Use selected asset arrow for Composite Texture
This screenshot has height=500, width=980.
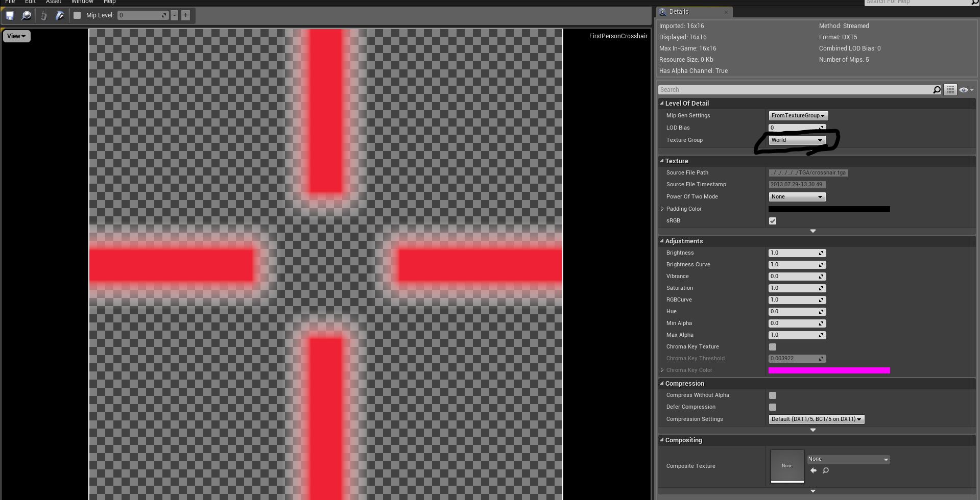point(814,470)
